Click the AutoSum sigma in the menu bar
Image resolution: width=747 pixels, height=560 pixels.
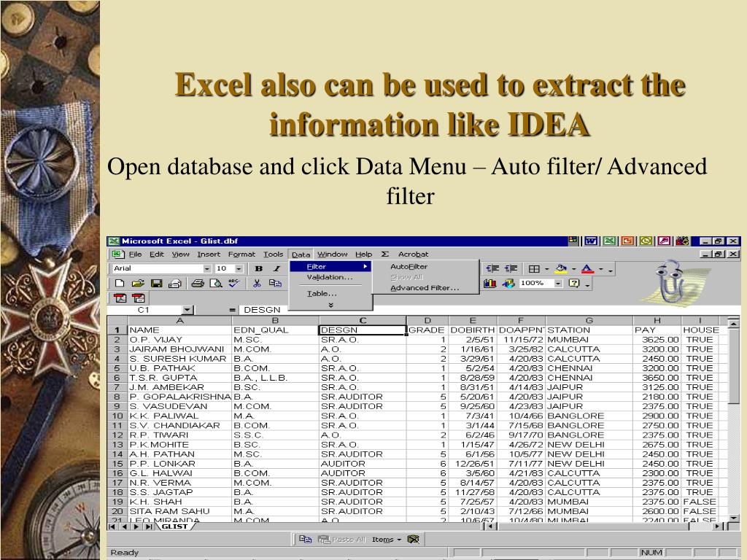pyautogui.click(x=385, y=254)
